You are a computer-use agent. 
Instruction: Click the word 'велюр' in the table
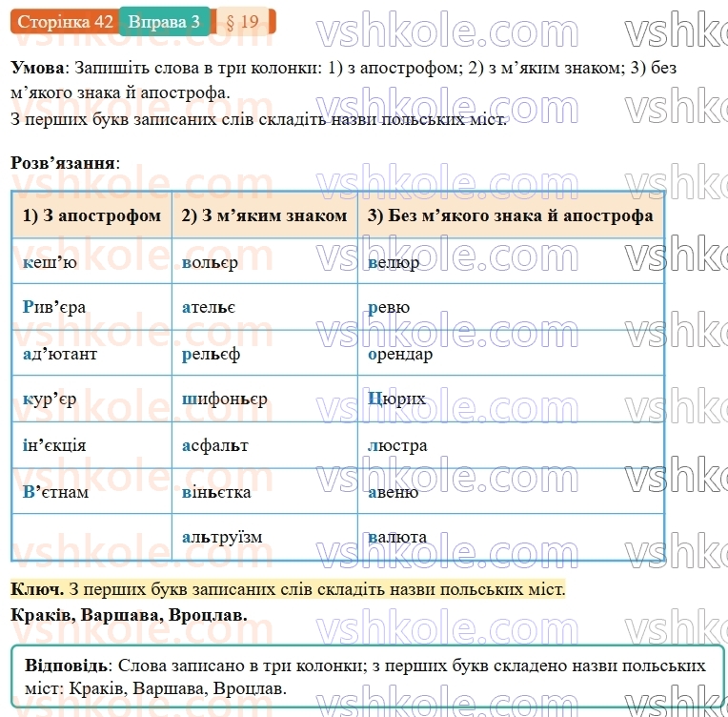coord(394,262)
